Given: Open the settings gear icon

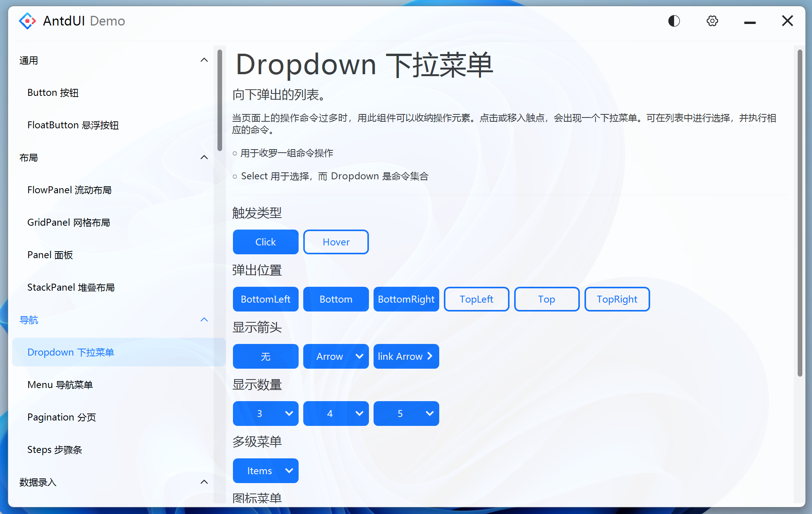Looking at the screenshot, I should 712,21.
